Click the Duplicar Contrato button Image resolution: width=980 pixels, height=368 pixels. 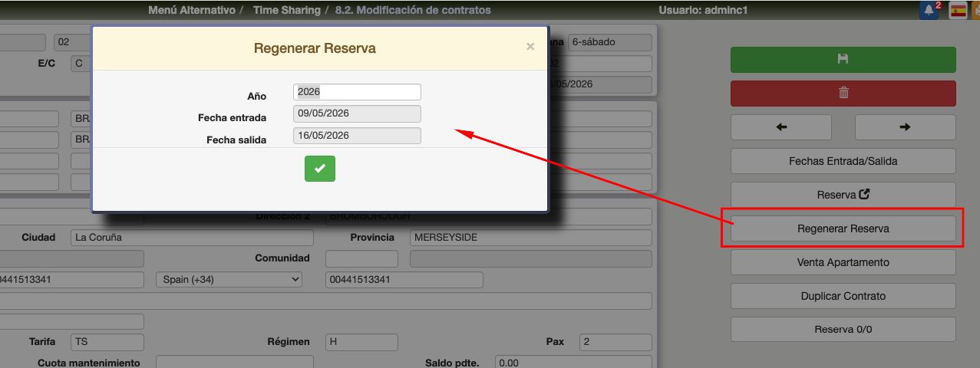(843, 296)
